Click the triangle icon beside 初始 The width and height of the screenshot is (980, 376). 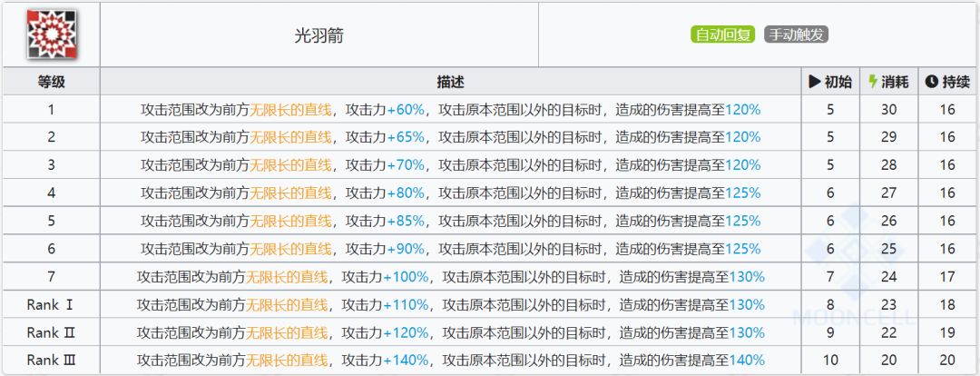coord(814,82)
